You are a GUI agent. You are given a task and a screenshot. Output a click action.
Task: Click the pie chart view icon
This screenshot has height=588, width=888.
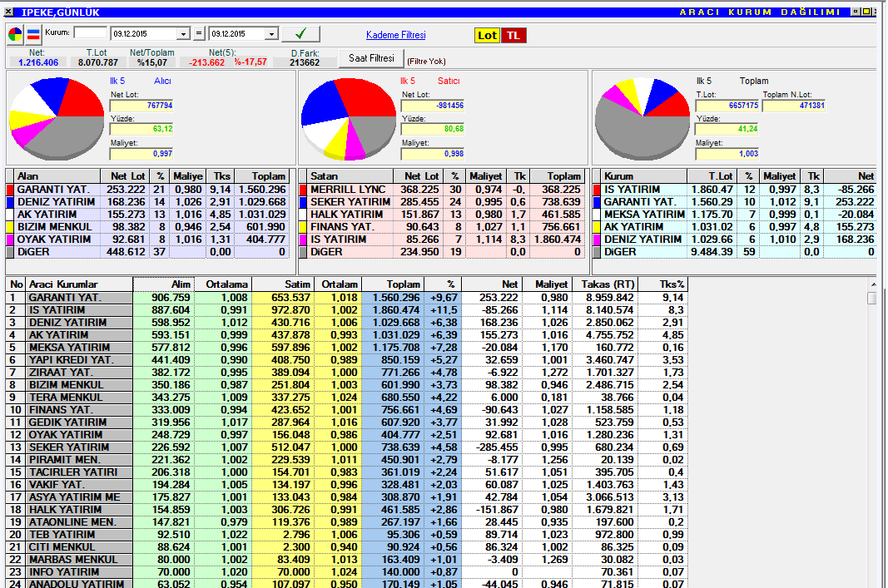tap(16, 34)
